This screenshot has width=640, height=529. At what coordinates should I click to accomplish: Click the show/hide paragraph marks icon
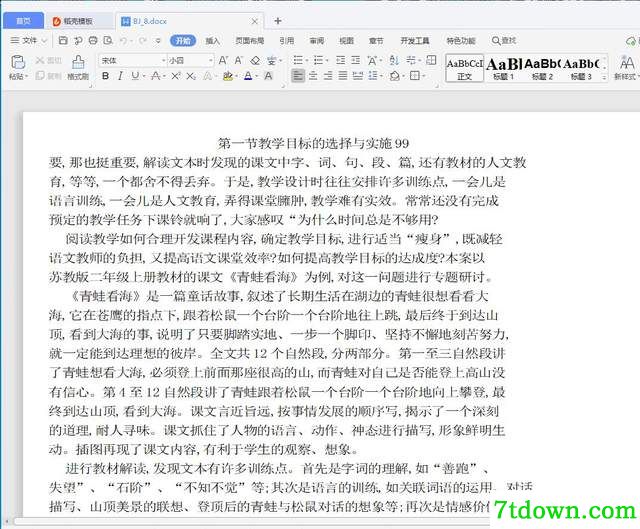pos(411,60)
